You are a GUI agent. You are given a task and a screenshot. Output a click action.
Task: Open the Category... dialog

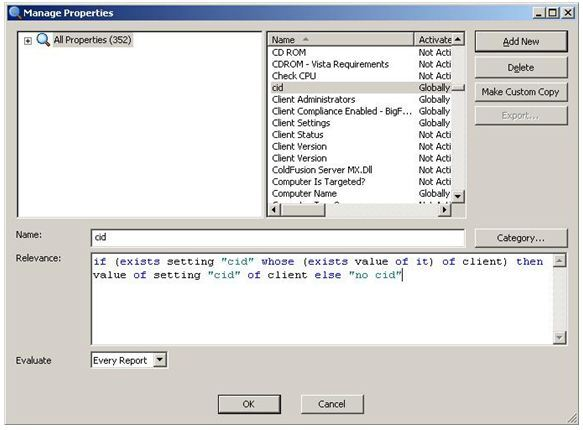[x=521, y=238]
